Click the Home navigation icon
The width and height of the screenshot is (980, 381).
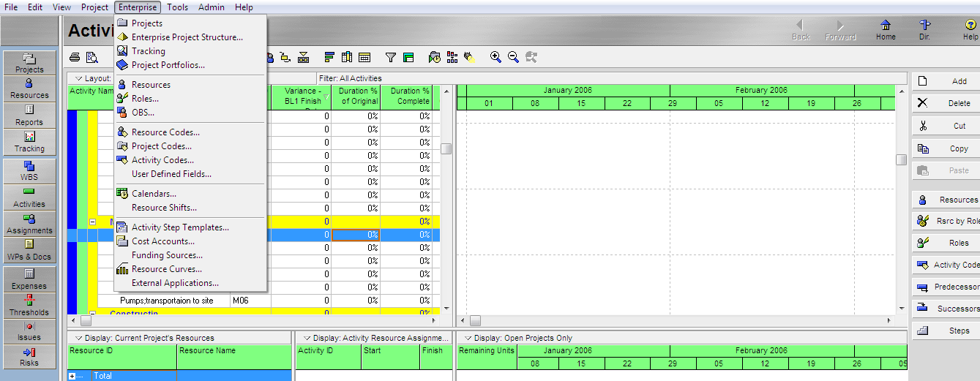coord(886,29)
